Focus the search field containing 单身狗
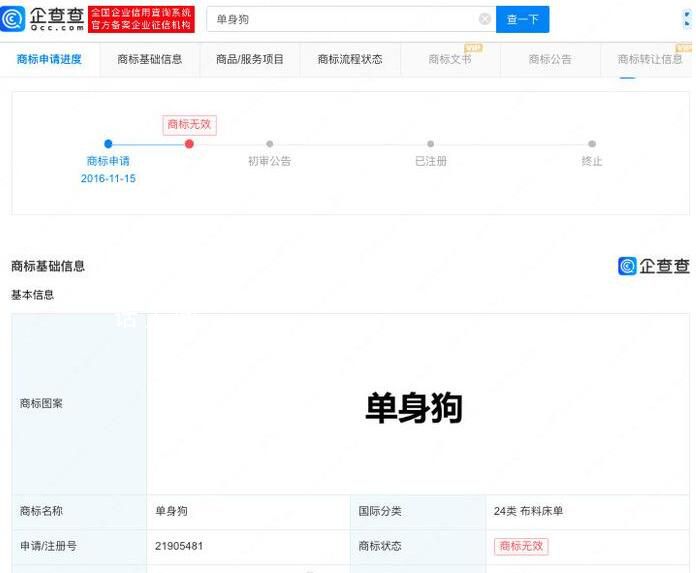The height and width of the screenshot is (573, 696). pyautogui.click(x=351, y=19)
